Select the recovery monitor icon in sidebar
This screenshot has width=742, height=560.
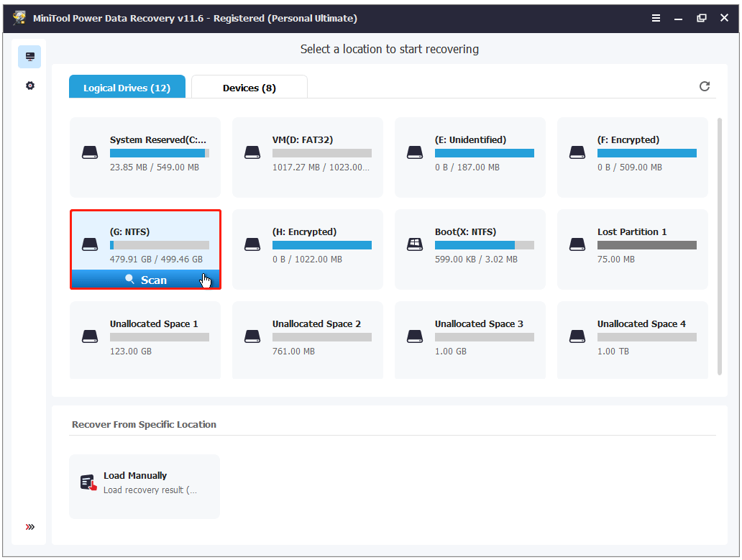(29, 57)
